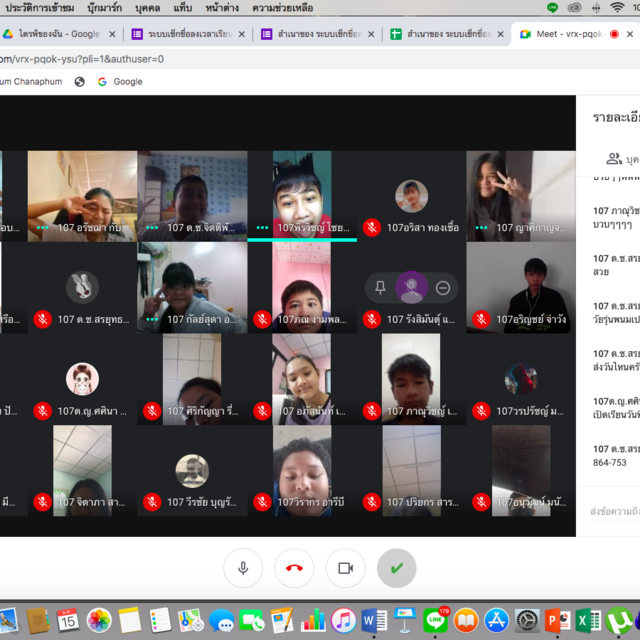Mute the microphone in the call bar
640x640 pixels.
[x=243, y=568]
